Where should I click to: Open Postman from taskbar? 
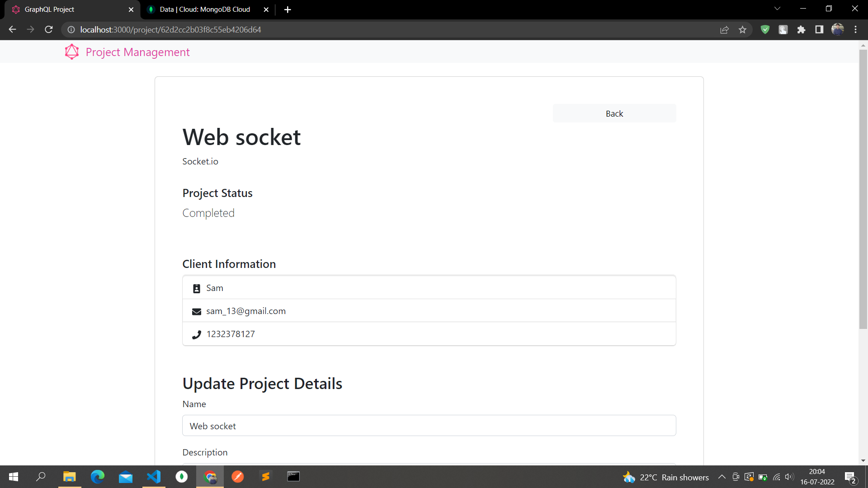tap(238, 477)
